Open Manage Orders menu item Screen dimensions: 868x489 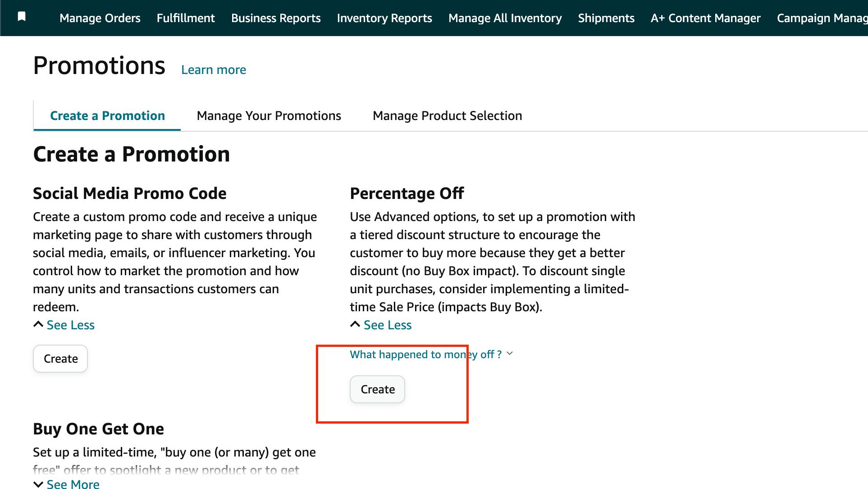pos(100,18)
